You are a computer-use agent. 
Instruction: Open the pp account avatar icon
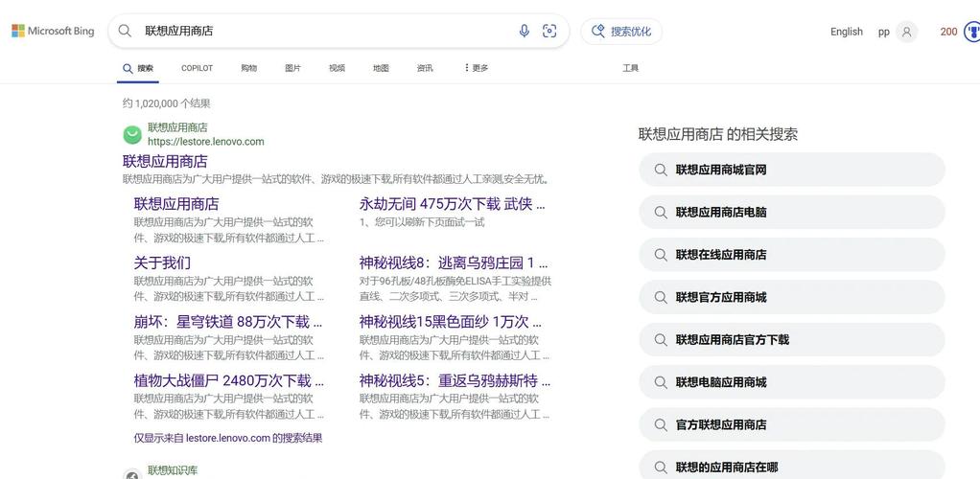(x=906, y=32)
